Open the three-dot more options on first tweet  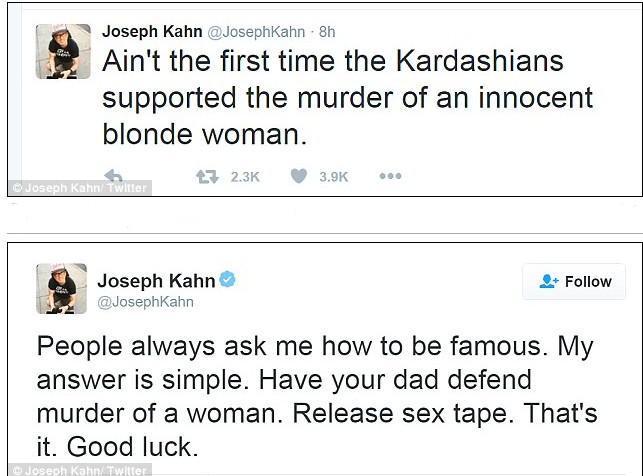click(390, 177)
